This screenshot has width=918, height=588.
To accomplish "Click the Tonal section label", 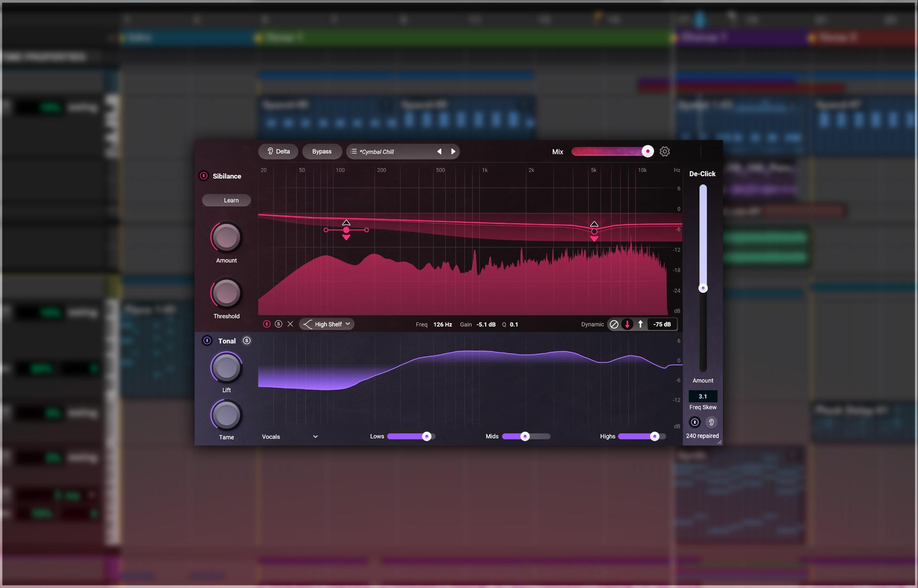I will [227, 341].
